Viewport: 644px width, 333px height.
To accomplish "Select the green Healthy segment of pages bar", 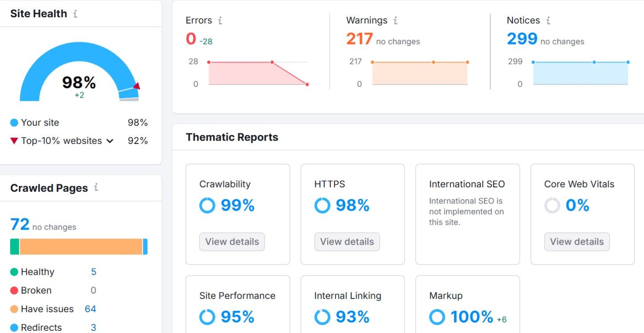I will point(15,247).
